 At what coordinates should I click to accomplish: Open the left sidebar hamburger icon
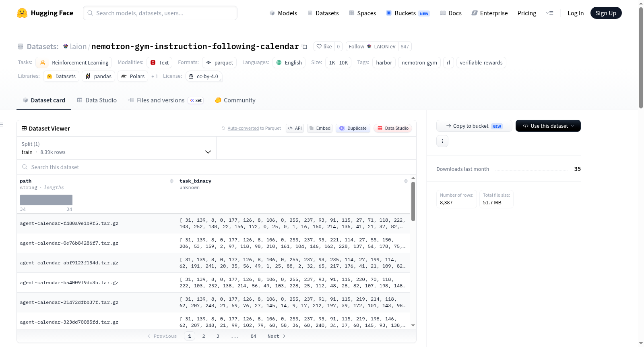[x=2, y=125]
